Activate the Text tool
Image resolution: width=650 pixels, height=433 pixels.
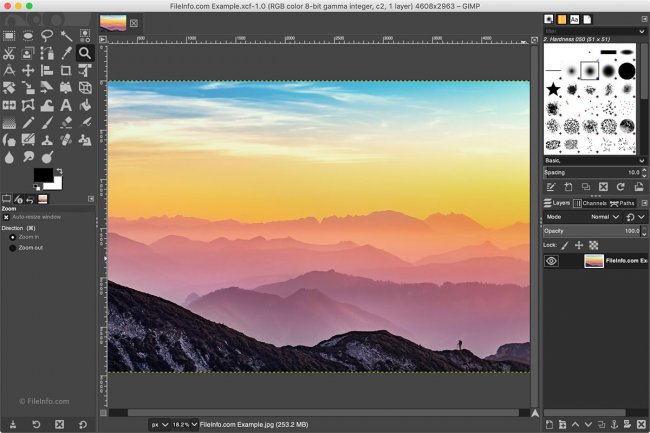click(66, 105)
